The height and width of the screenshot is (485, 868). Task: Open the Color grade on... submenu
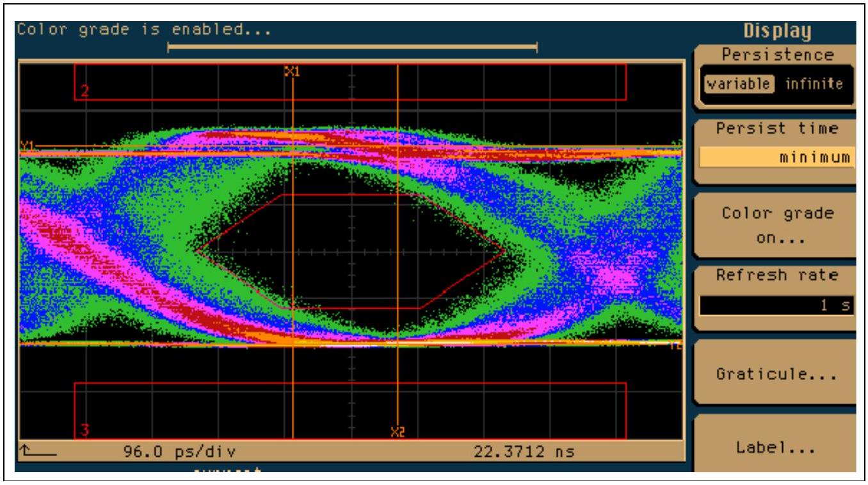778,226
